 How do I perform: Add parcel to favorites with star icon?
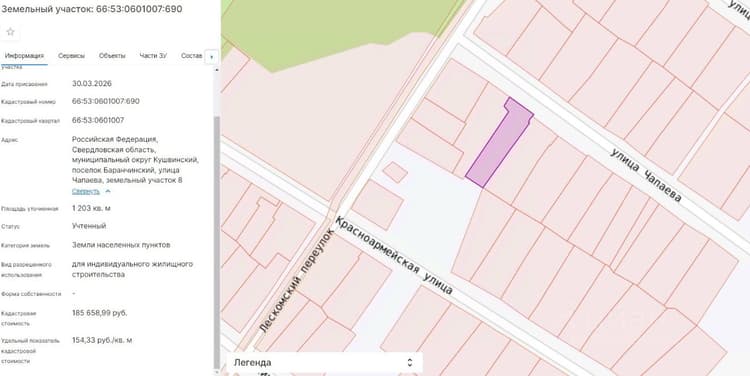pyautogui.click(x=11, y=32)
